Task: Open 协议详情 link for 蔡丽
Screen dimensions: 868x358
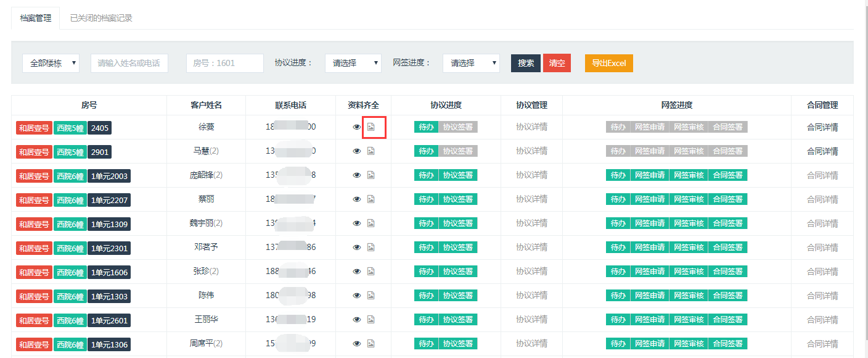Action: [531, 199]
